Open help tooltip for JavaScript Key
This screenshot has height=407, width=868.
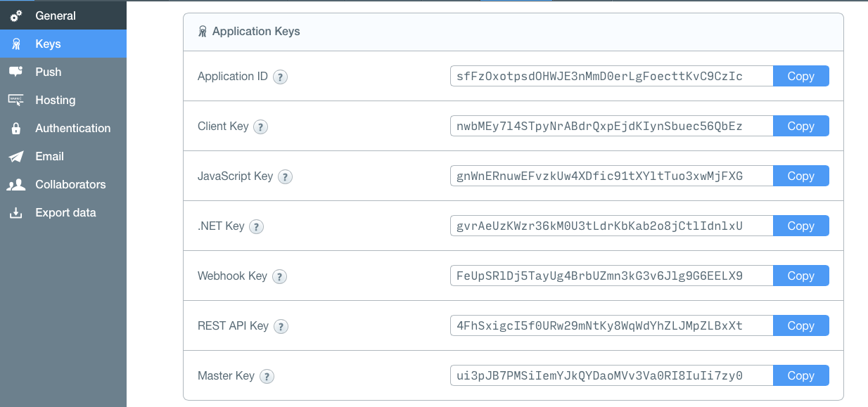point(285,176)
